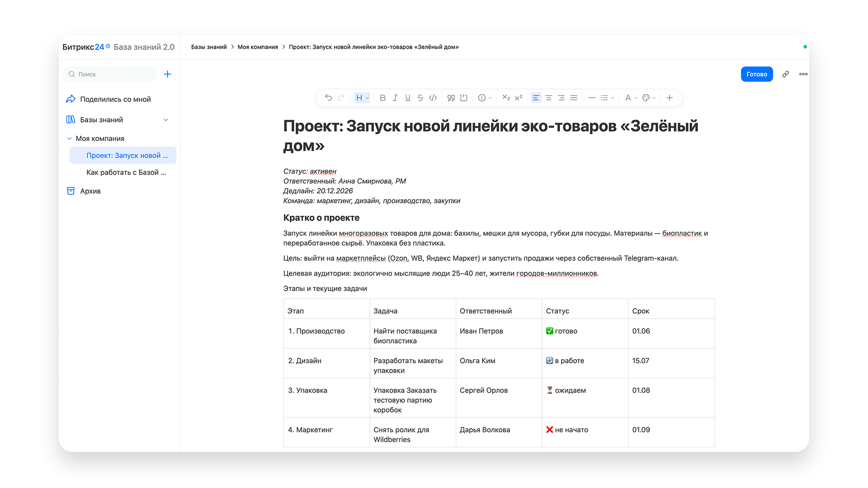Select the Проект: Запуск новой page

[x=123, y=155]
